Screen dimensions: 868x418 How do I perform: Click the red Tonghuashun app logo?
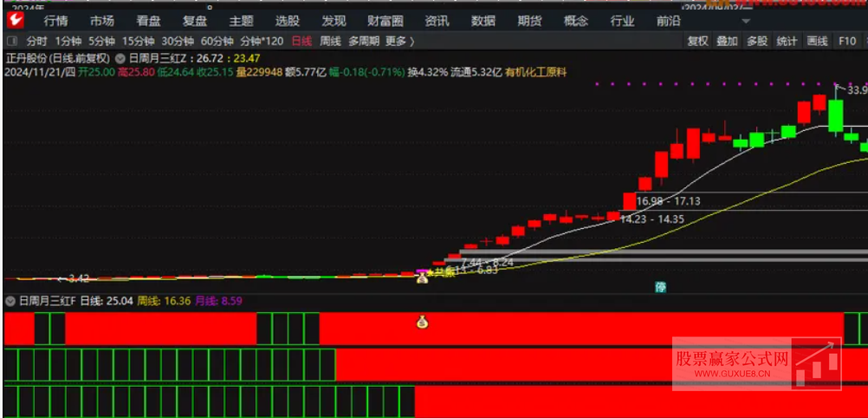click(x=15, y=21)
